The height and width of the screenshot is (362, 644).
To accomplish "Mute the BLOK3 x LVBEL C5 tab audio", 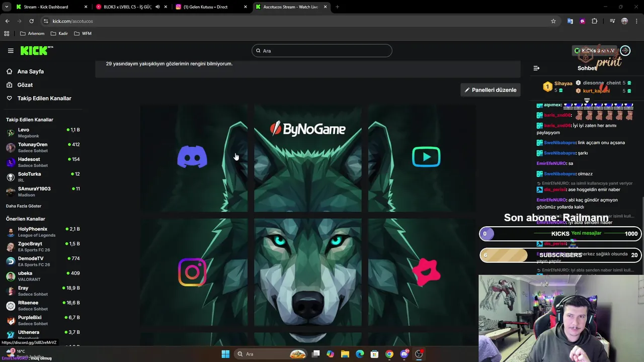I will pyautogui.click(x=157, y=7).
